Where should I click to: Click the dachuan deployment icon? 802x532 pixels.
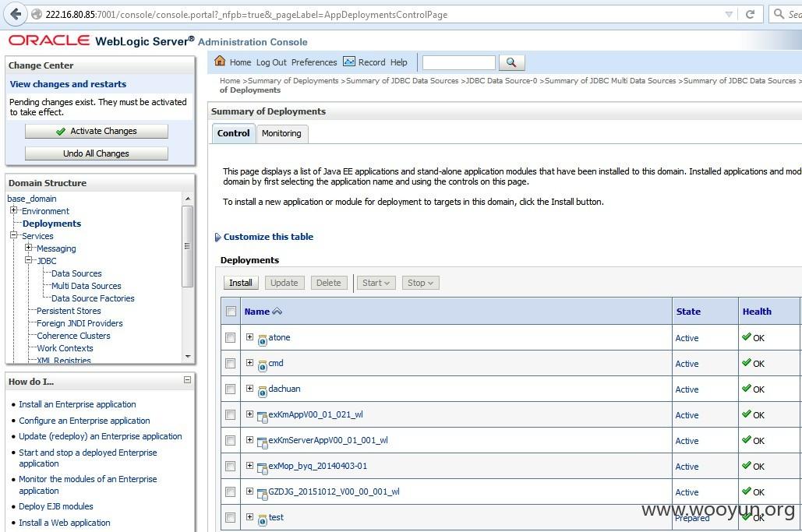coord(263,391)
